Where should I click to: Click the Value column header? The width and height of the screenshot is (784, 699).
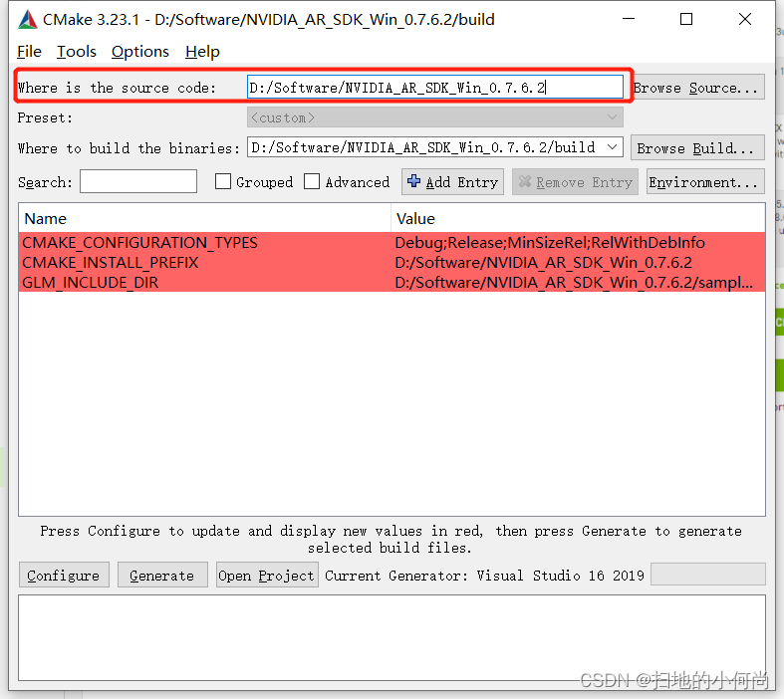[578, 218]
